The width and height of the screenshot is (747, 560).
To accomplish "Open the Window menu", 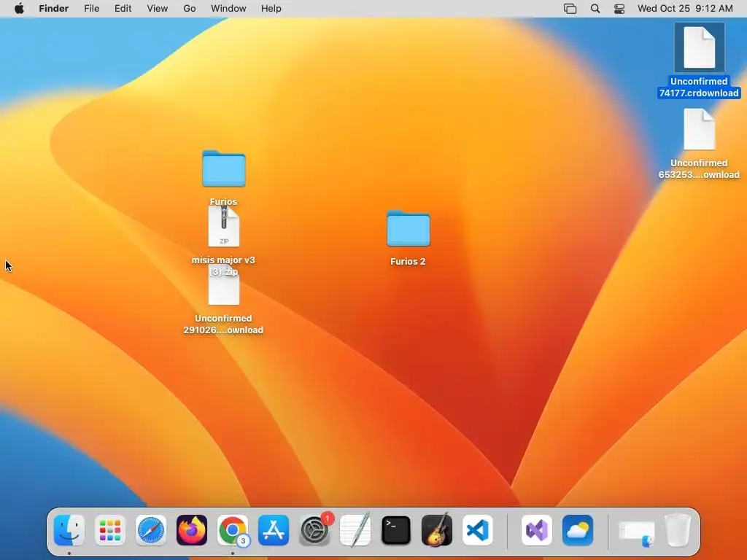I will pyautogui.click(x=228, y=9).
